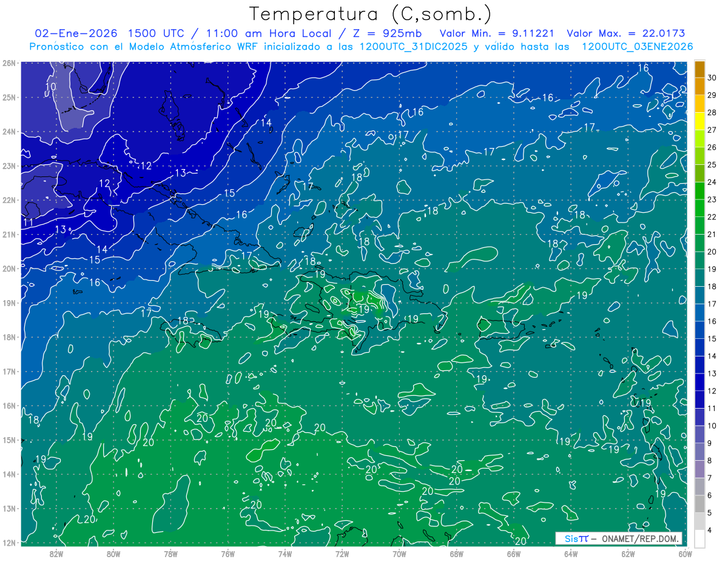Click latitude axis label "24N"

[8, 132]
